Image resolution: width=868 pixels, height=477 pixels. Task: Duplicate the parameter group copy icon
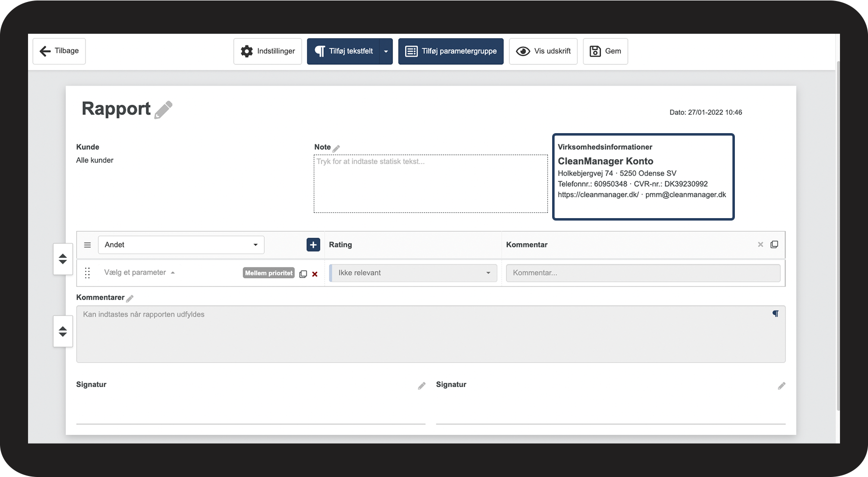pyautogui.click(x=774, y=245)
